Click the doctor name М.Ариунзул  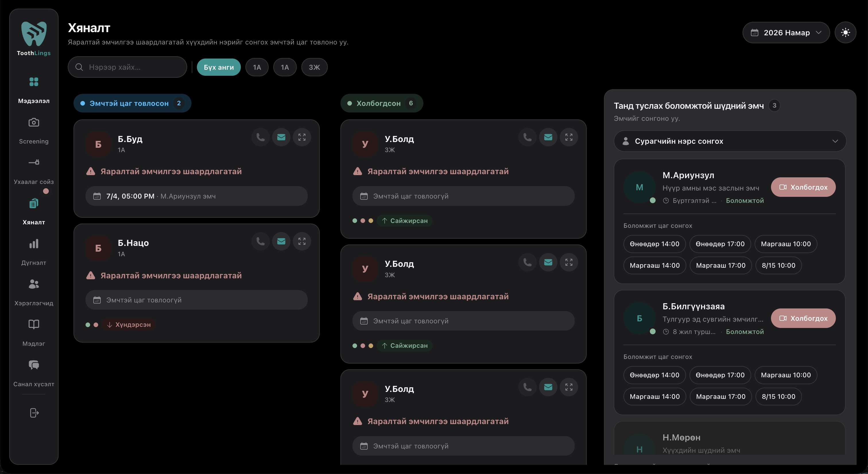(x=688, y=175)
